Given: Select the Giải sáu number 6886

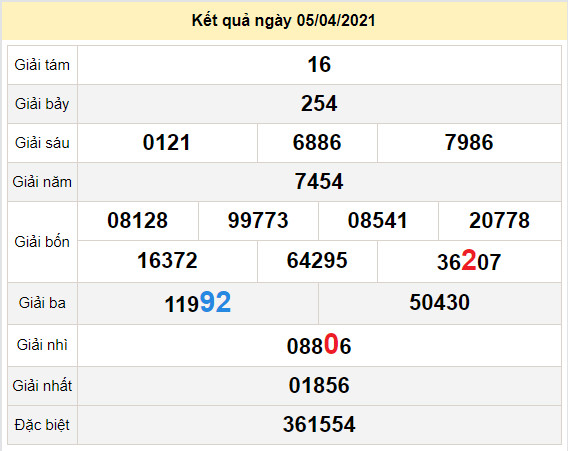Looking at the screenshot, I should (x=317, y=142).
